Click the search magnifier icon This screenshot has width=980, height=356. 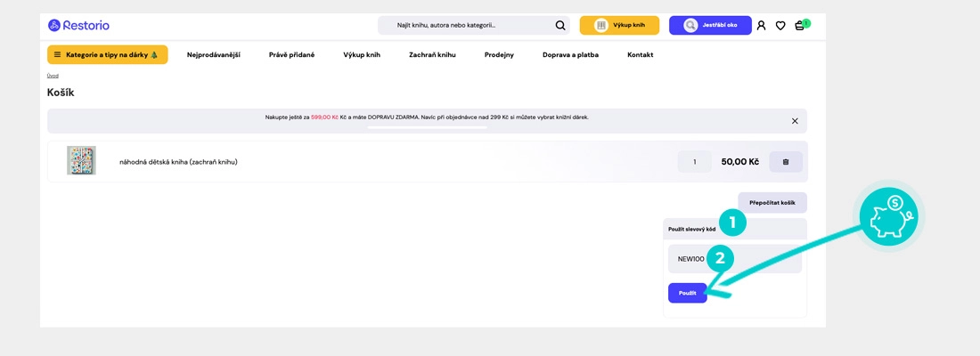(560, 26)
